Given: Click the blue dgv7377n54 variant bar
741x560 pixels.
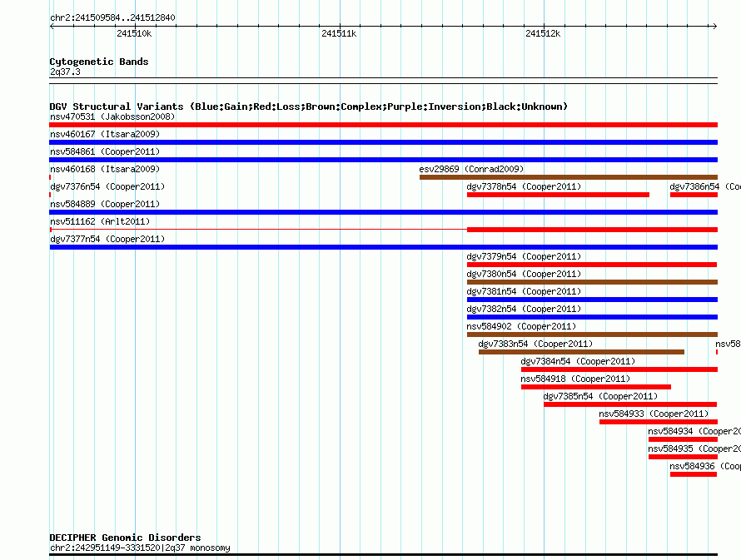Looking at the screenshot, I should click(x=383, y=247).
